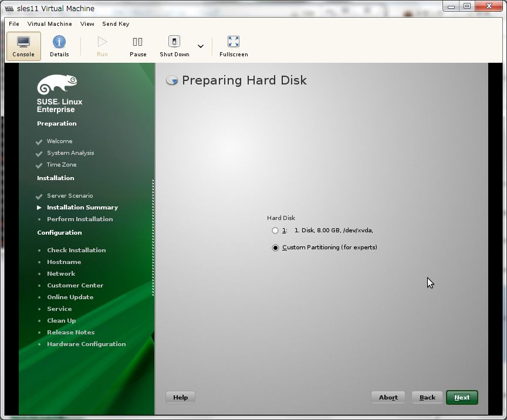Image resolution: width=507 pixels, height=420 pixels.
Task: Click the Hostname step
Action: tap(64, 262)
